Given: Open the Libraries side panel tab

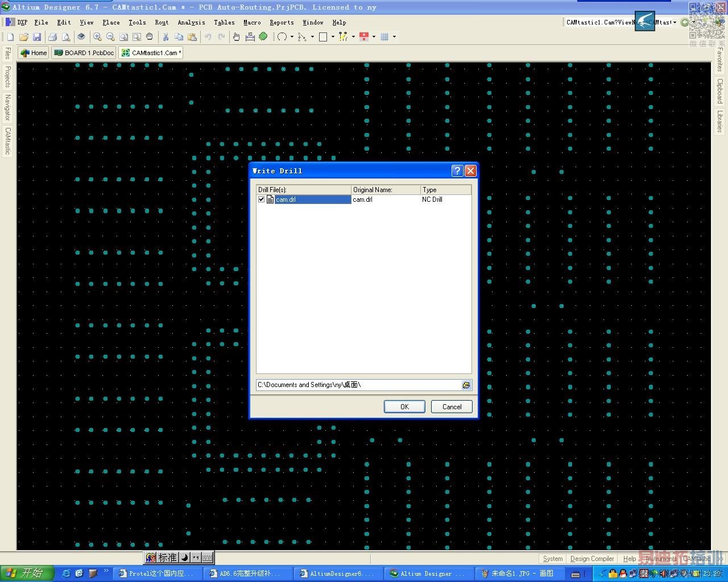Looking at the screenshot, I should coord(719,122).
